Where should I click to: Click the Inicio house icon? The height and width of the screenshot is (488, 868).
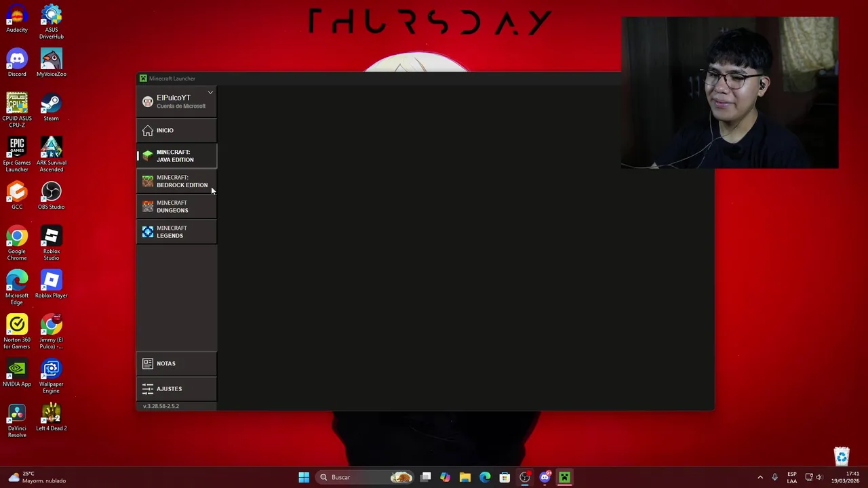point(148,130)
